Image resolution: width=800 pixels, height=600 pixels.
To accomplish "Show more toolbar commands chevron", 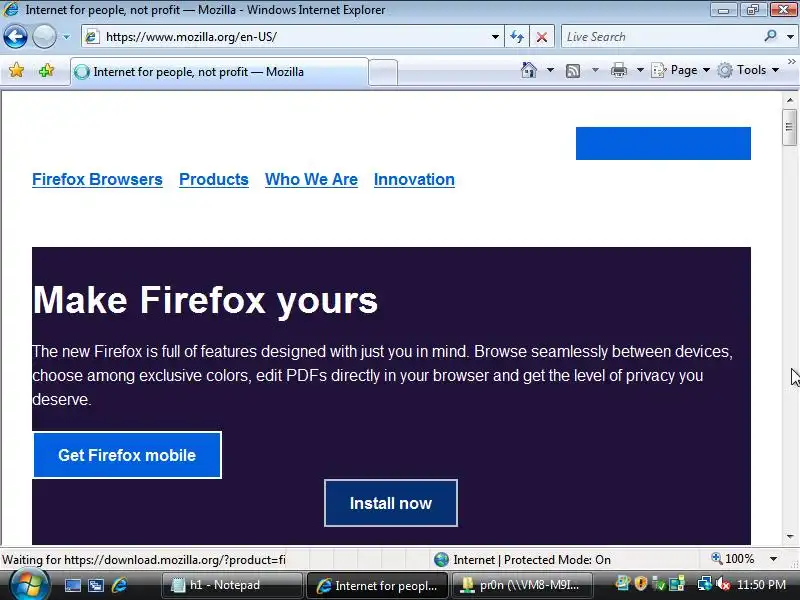I will pyautogui.click(x=791, y=62).
